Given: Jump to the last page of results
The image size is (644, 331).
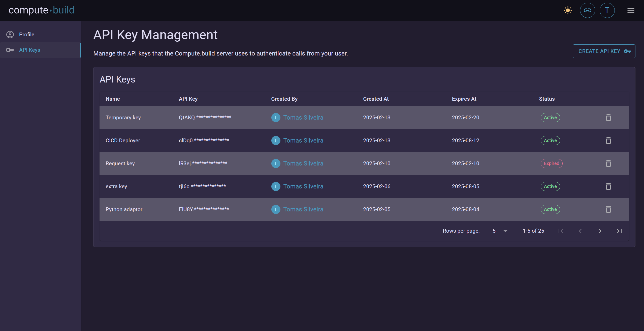Looking at the screenshot, I should (620, 231).
